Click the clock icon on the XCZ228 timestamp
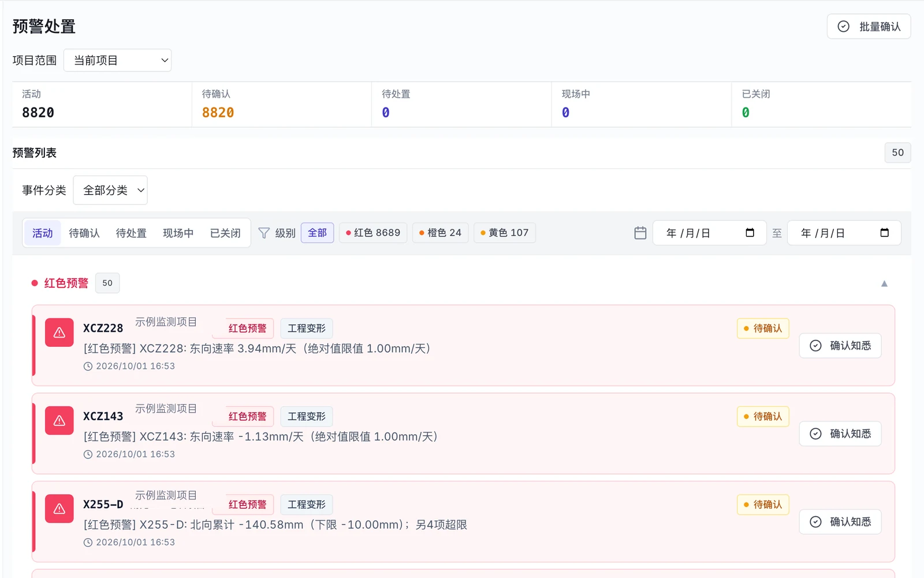 pyautogui.click(x=88, y=366)
